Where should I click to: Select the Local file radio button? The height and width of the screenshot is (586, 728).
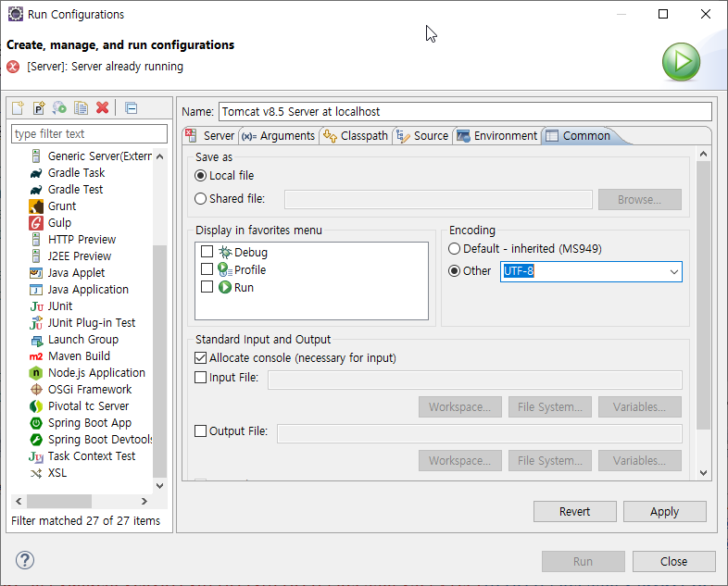(201, 175)
